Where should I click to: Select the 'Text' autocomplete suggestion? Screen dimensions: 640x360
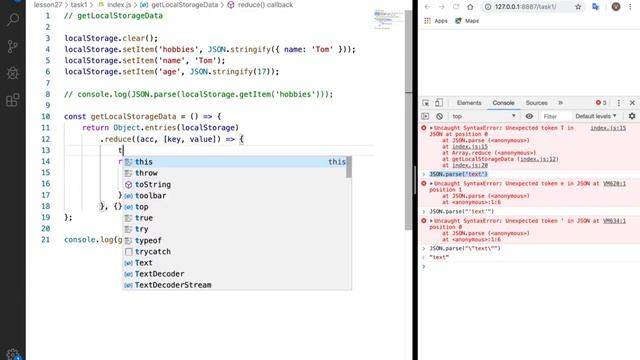pos(235,263)
